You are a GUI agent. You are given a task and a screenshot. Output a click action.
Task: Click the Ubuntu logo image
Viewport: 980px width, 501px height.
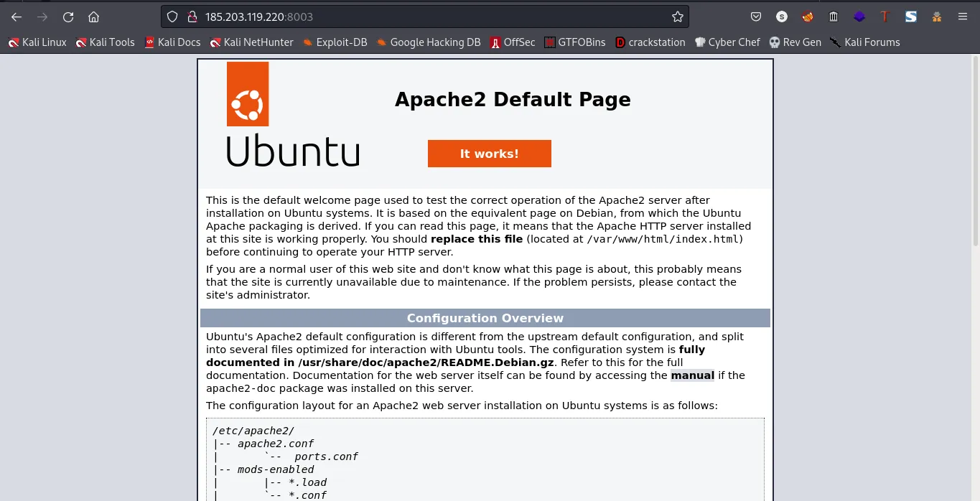293,115
